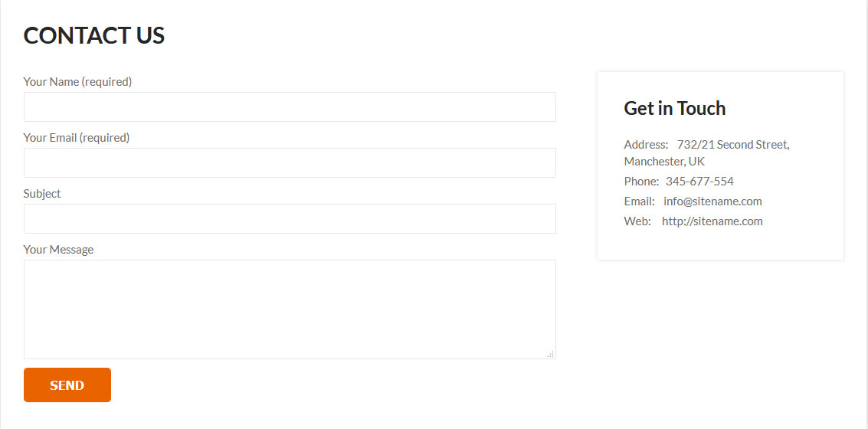Click the Subject field label

[x=42, y=194]
